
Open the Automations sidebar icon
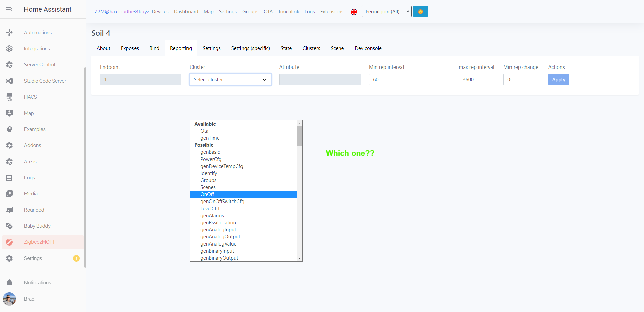coord(9,32)
